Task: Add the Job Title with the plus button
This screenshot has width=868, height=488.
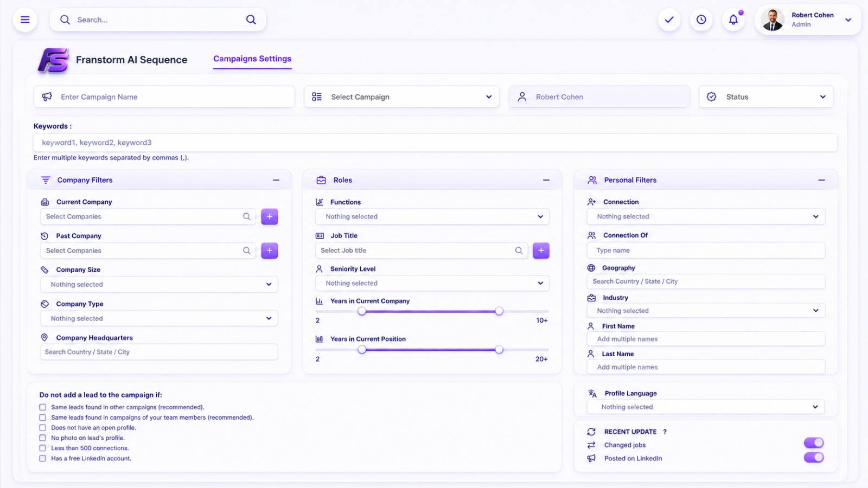Action: point(541,251)
